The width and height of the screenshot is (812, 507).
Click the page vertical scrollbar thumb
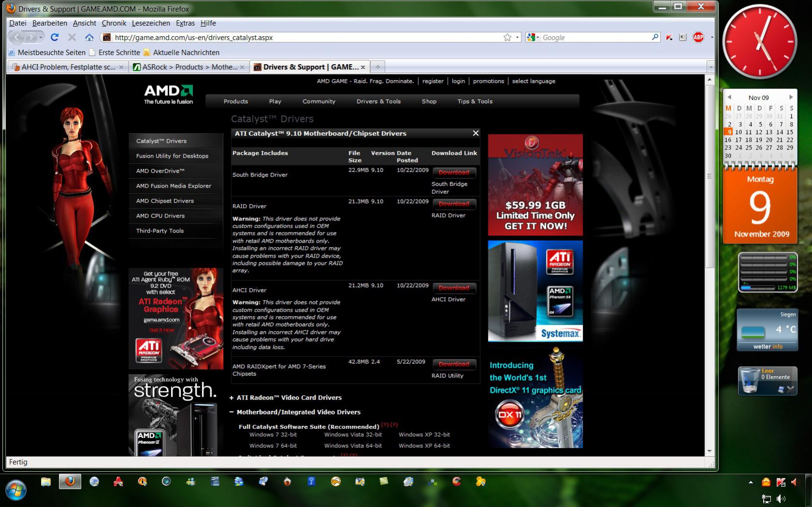[x=709, y=176]
